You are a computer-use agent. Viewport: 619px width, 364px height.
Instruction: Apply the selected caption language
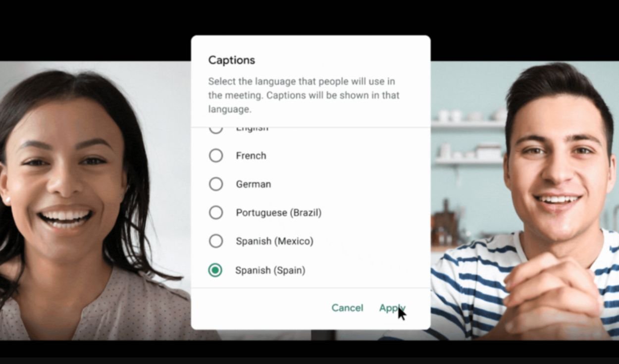[392, 308]
